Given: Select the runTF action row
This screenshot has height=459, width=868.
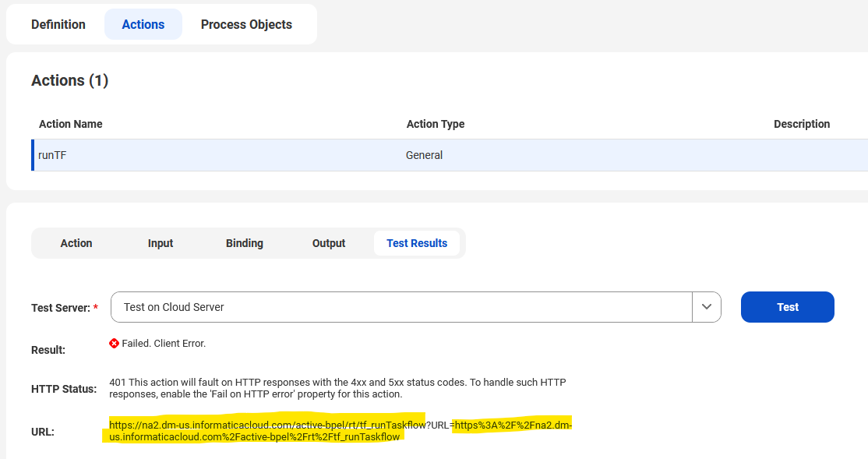Looking at the screenshot, I should click(x=450, y=155).
